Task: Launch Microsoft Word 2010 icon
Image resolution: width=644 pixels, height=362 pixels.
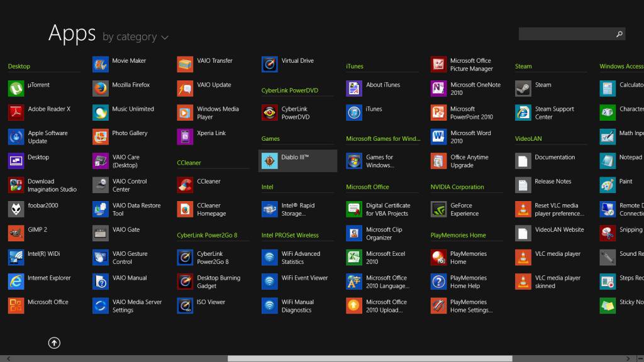Action: pyautogui.click(x=438, y=137)
